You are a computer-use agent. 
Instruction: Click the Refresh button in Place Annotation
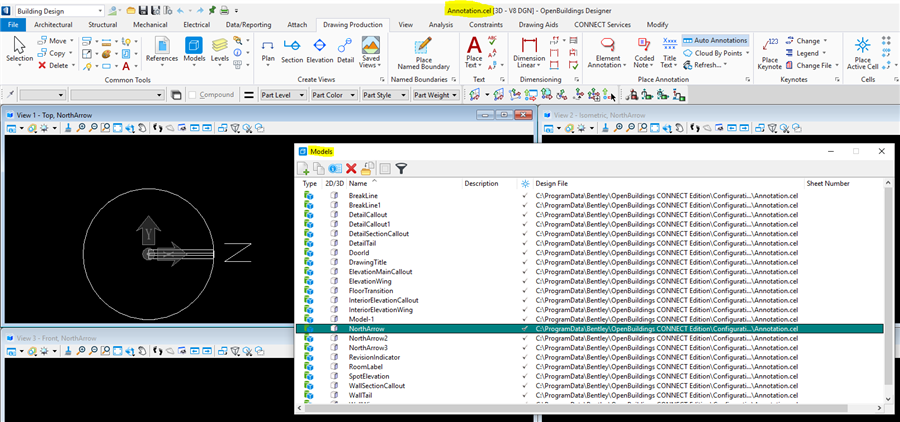(703, 65)
